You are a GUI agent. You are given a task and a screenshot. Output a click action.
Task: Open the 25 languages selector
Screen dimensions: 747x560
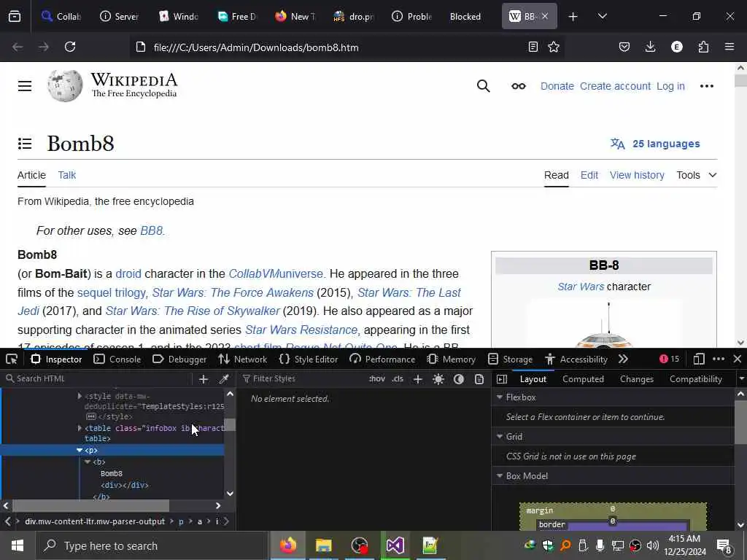click(x=655, y=144)
